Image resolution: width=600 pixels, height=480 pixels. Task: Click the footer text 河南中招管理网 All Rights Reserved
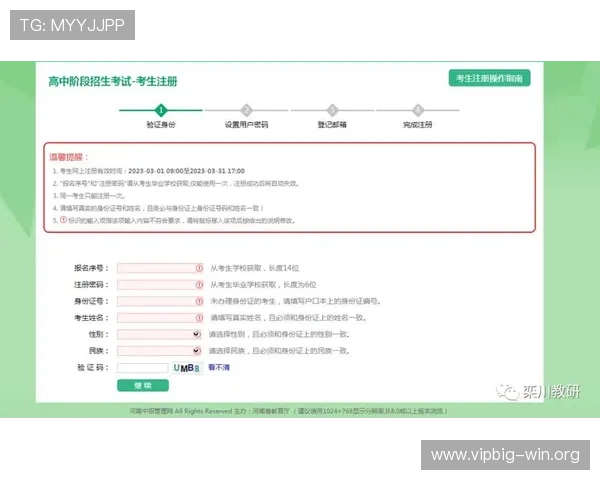[181, 411]
